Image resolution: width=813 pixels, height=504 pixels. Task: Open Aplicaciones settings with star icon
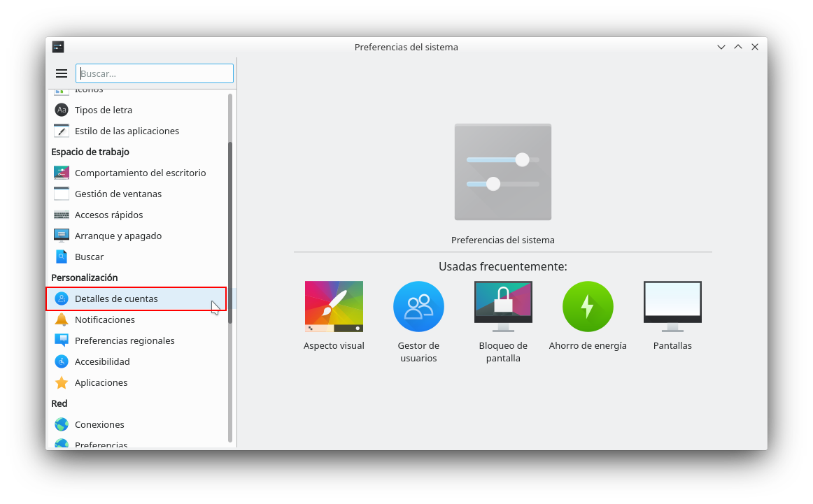[101, 382]
